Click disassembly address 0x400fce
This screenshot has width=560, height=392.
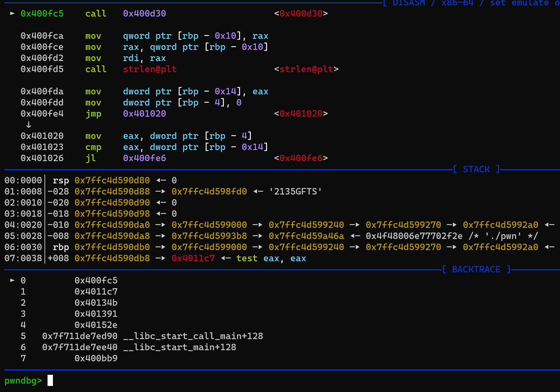tap(42, 47)
